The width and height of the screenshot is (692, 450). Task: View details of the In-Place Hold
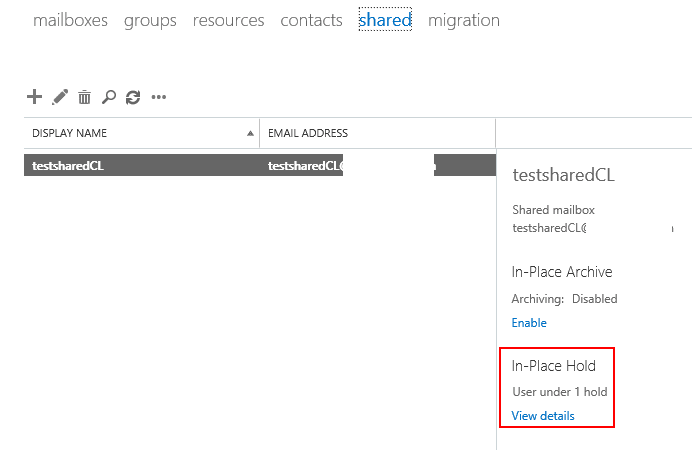click(543, 416)
